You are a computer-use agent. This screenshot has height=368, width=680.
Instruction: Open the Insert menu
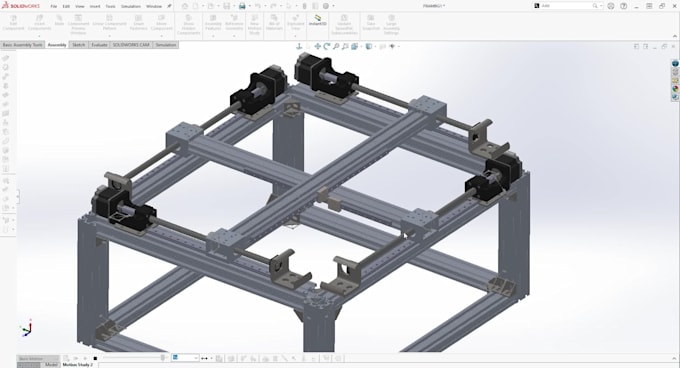point(95,7)
